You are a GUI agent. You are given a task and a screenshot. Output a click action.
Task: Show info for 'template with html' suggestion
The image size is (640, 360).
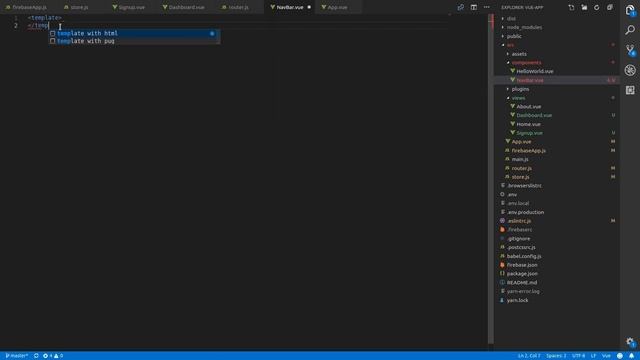(212, 33)
